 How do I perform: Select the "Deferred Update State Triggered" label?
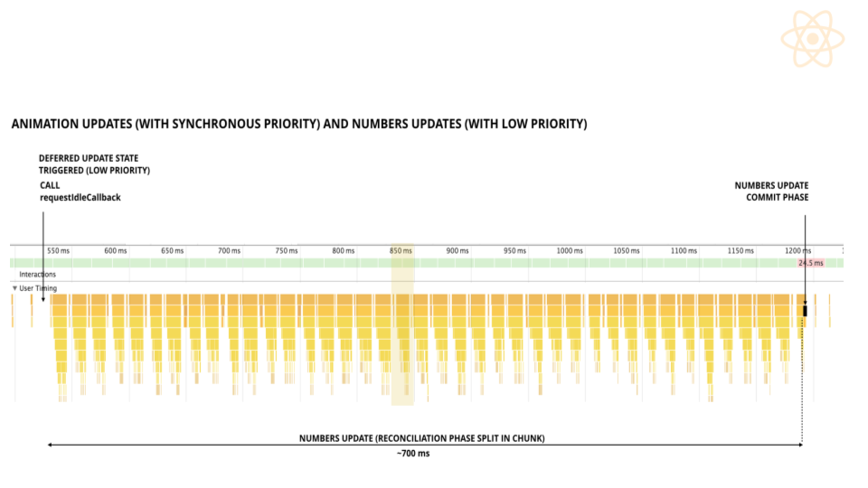point(94,164)
